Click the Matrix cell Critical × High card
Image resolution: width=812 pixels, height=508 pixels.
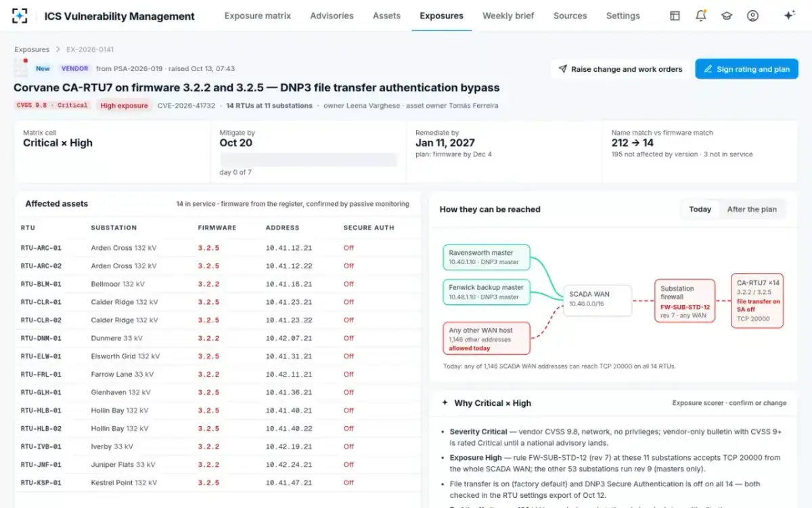(x=112, y=152)
